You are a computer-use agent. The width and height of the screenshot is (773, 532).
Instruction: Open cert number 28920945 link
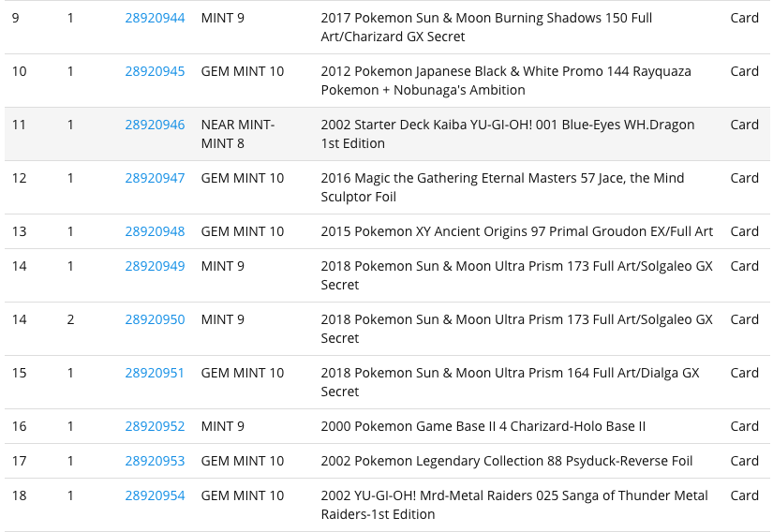click(155, 71)
